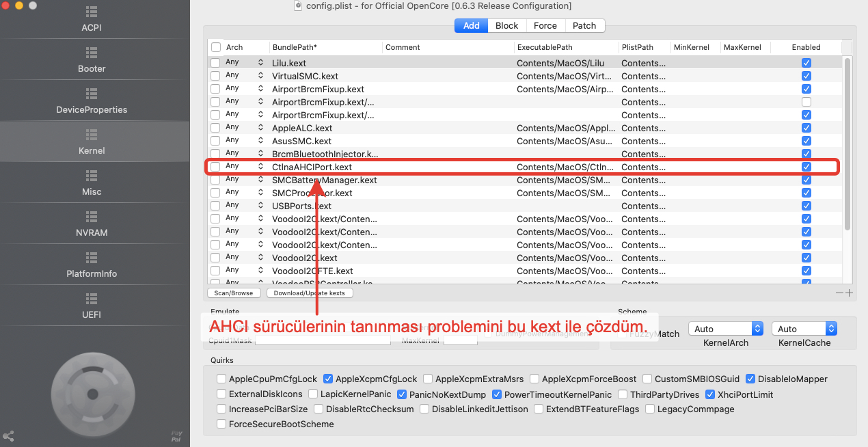Viewport: 868px width, 447px height.
Task: Enable the DisableRtcChecksum quirk
Action: [318, 409]
